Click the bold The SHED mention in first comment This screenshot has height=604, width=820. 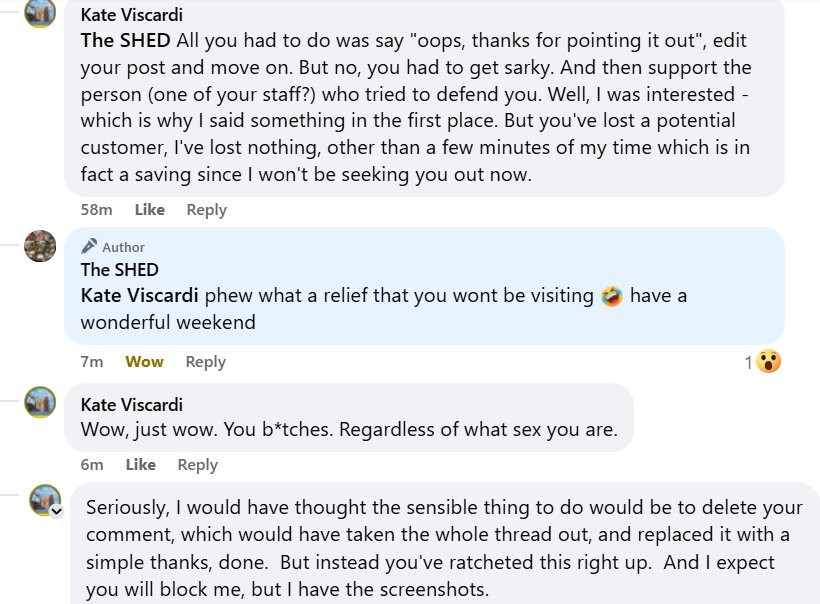point(126,40)
